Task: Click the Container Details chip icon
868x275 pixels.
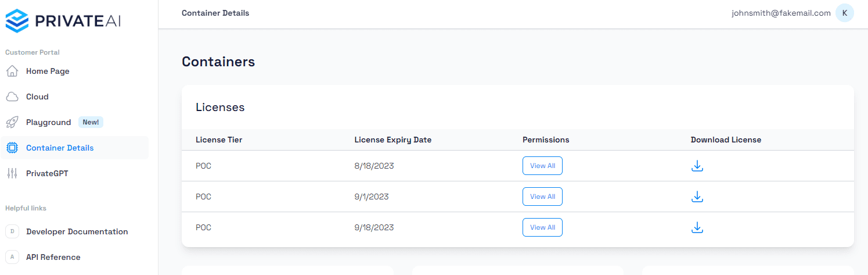Action: coord(12,148)
